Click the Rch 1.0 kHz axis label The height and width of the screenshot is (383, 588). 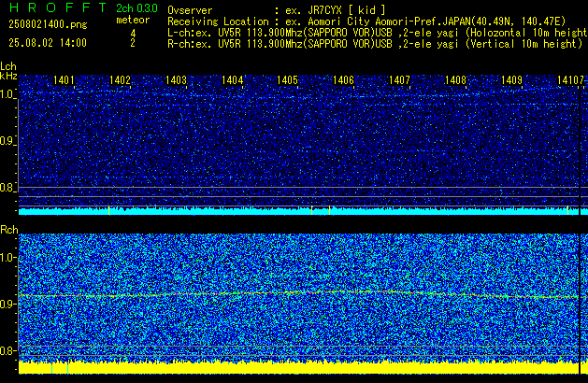coord(7,258)
